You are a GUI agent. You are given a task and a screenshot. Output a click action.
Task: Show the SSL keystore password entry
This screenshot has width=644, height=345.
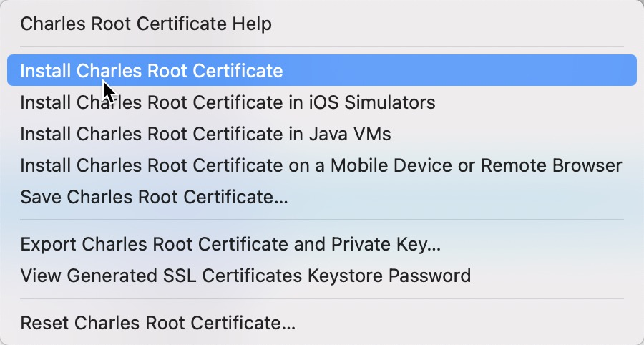point(245,276)
